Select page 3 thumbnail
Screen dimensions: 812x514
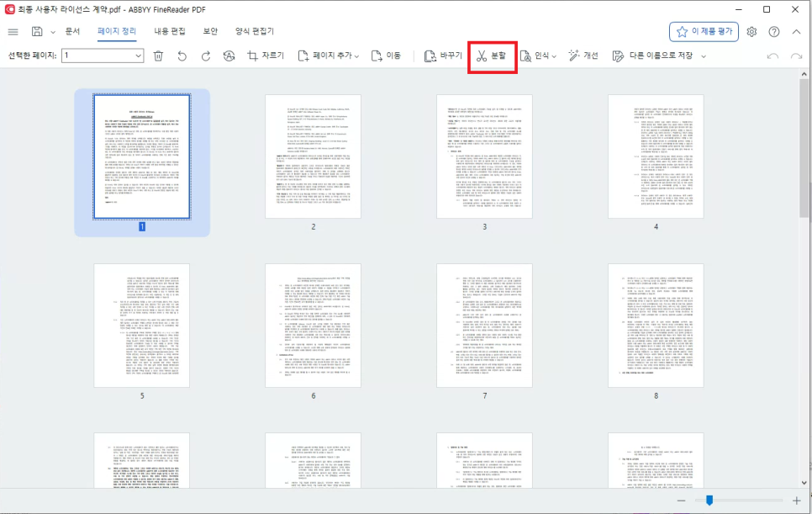coord(485,156)
